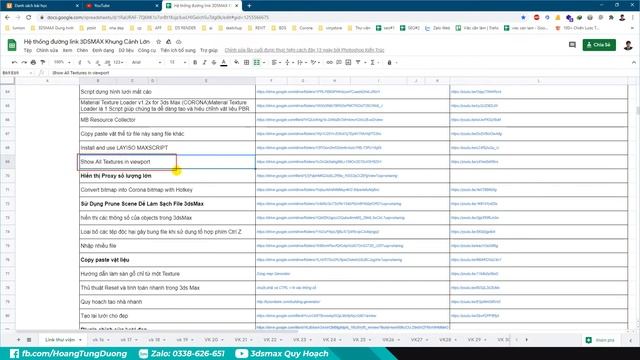Open Drive link in Show All Textures row
640x360 pixels.
tap(319, 162)
